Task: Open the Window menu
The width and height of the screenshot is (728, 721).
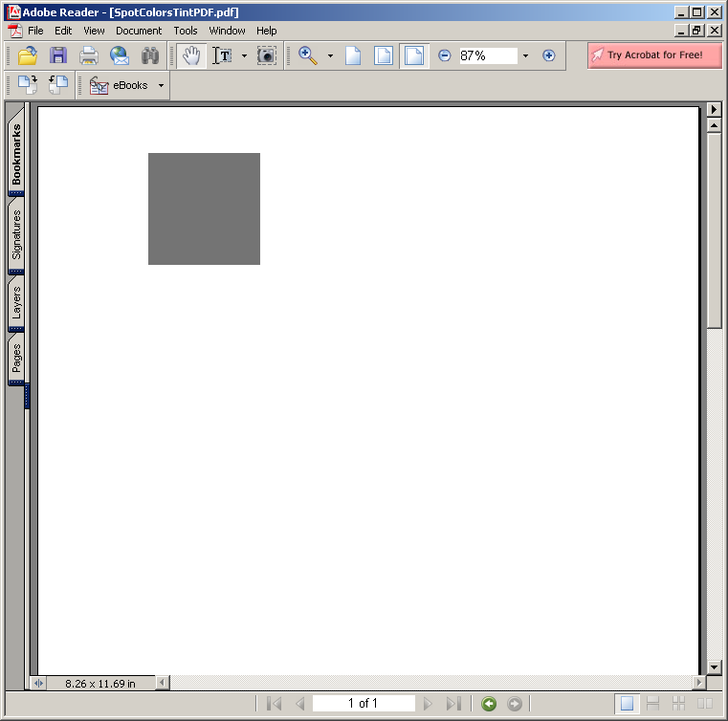Action: 227,31
